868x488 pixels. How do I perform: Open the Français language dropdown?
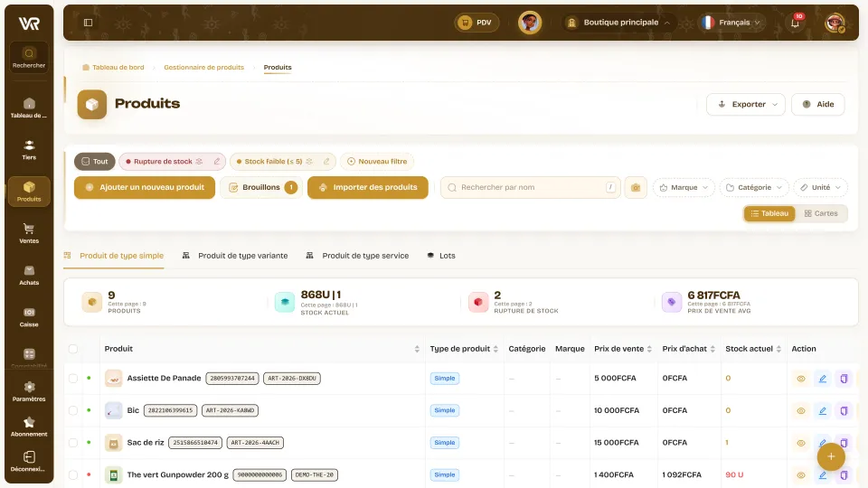click(731, 23)
